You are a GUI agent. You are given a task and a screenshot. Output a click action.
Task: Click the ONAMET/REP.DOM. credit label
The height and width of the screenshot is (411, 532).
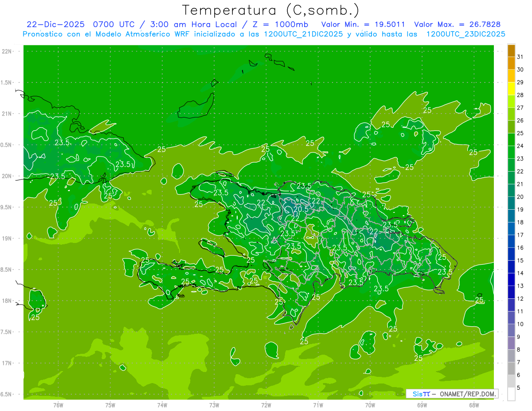pos(468,394)
